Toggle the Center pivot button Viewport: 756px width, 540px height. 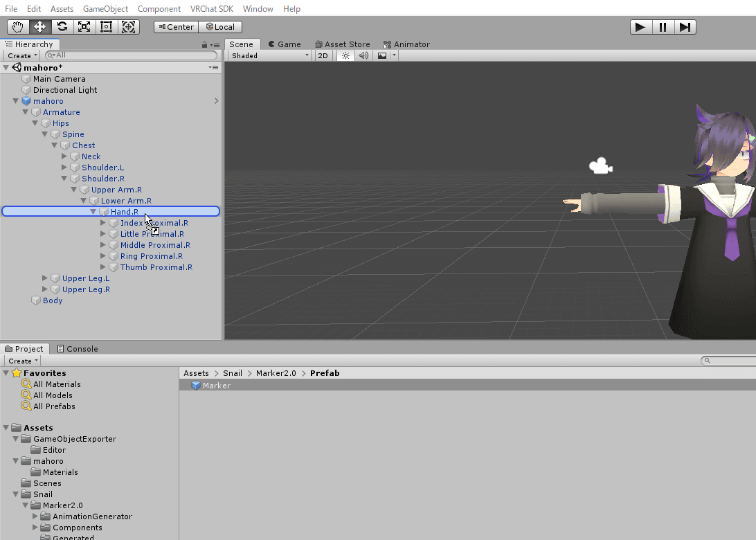176,27
